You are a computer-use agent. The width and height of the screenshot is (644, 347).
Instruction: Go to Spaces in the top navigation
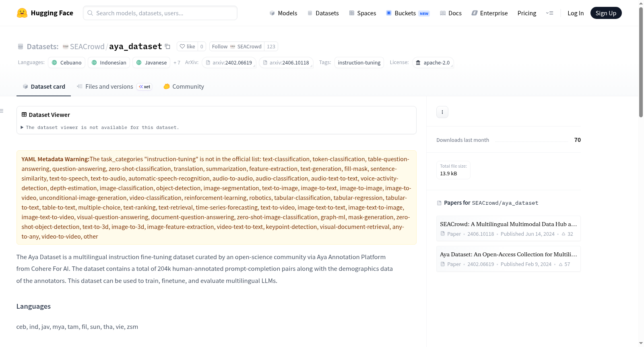[362, 13]
